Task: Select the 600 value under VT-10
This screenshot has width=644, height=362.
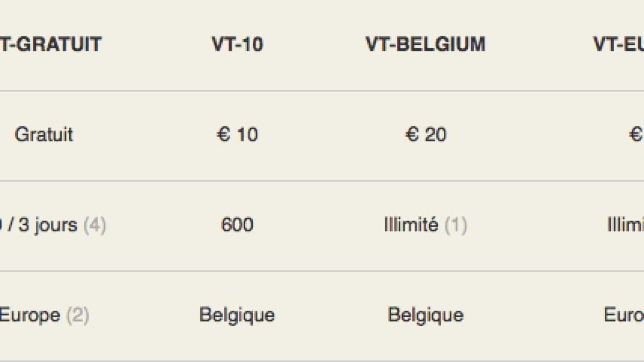Action: click(237, 225)
